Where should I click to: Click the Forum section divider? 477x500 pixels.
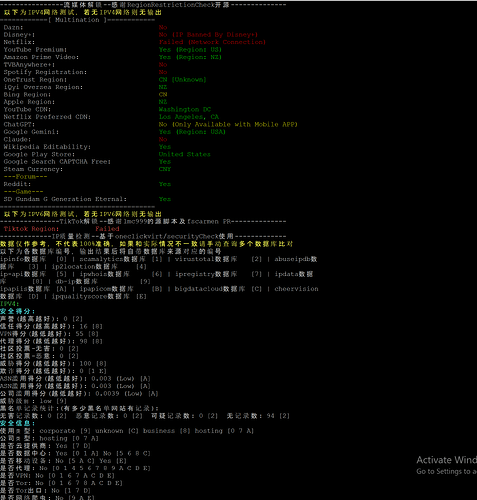[x=25, y=177]
